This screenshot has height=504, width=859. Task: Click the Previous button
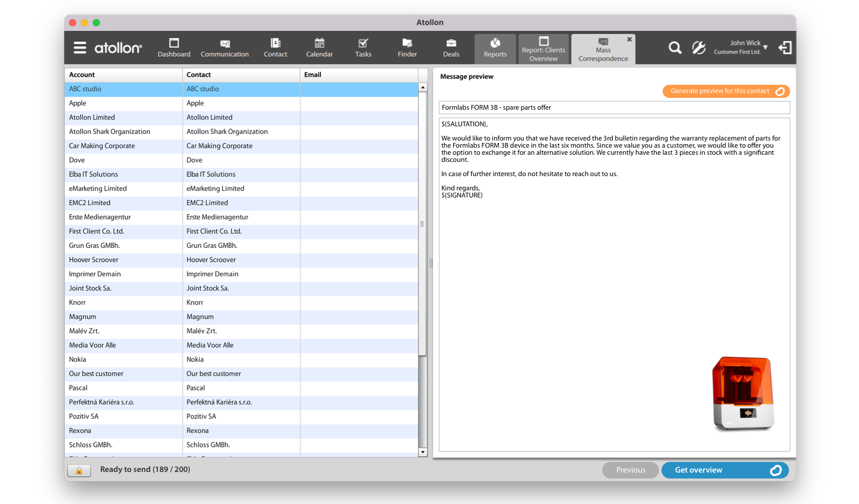[630, 470]
